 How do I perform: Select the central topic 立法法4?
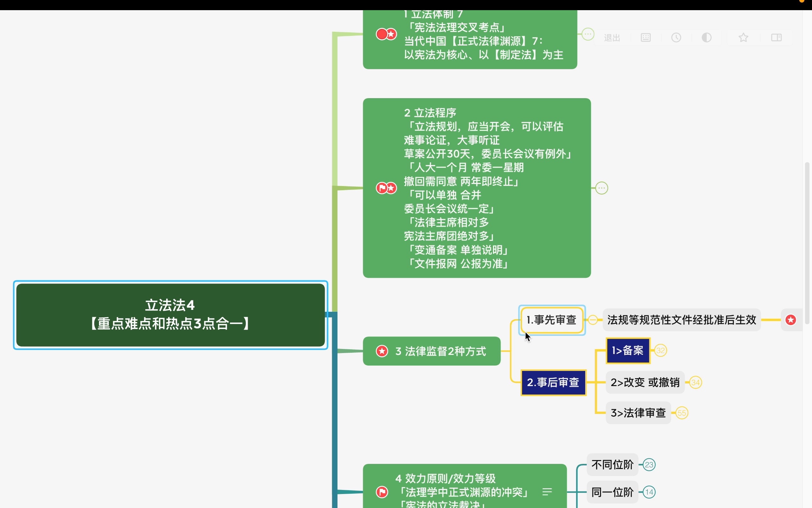click(x=170, y=315)
